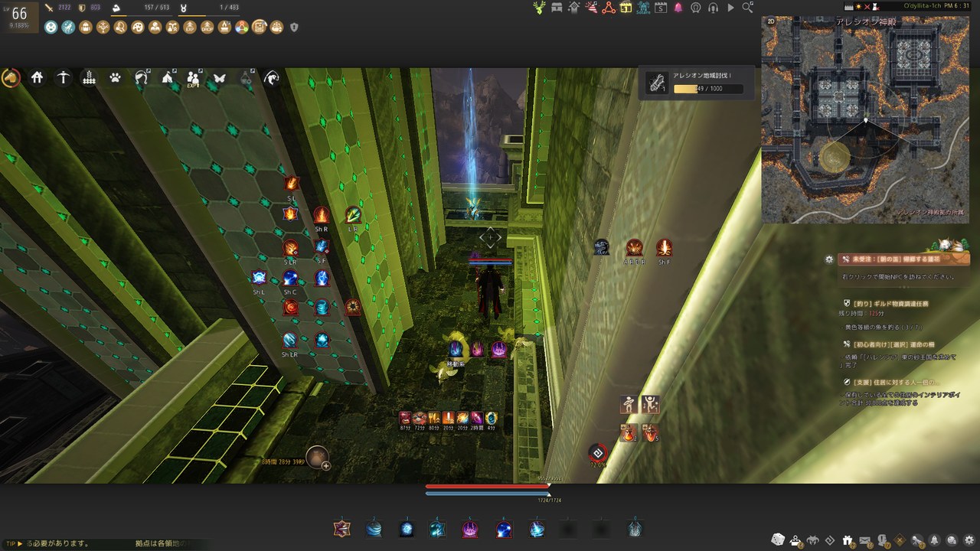Image resolution: width=980 pixels, height=551 pixels.
Task: Click the buff icon showing 87分
Action: [x=405, y=418]
